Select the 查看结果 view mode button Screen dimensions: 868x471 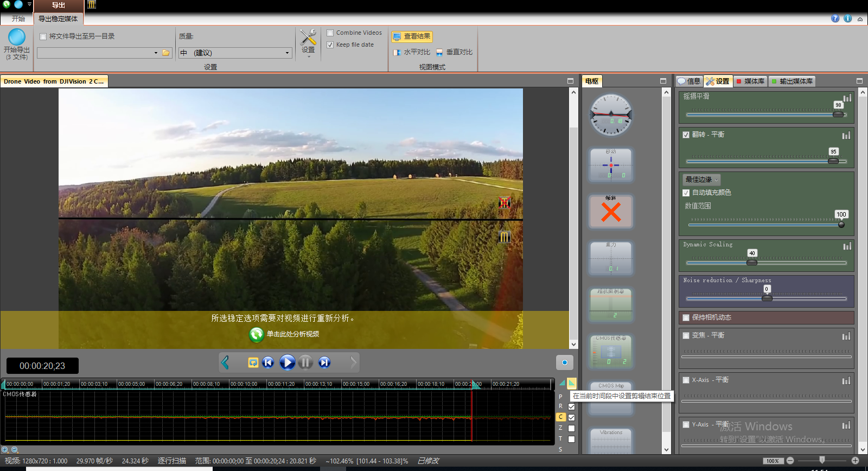(412, 36)
